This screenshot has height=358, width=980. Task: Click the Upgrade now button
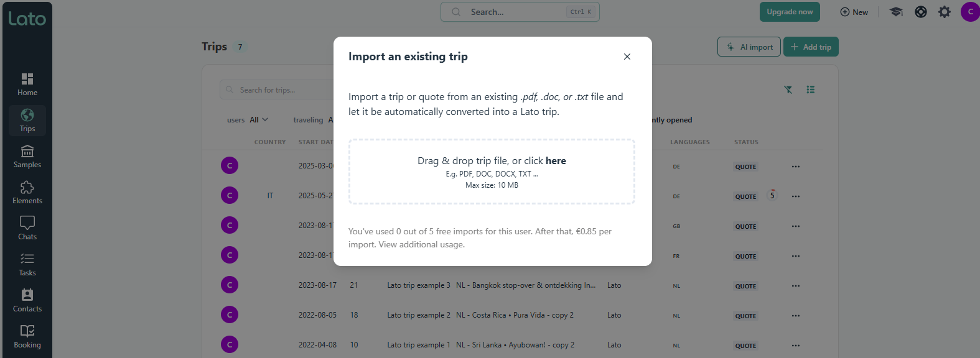(x=790, y=12)
